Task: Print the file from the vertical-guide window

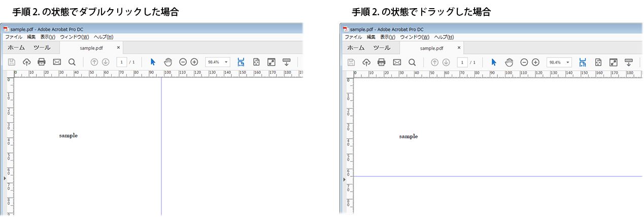Action: click(42, 62)
